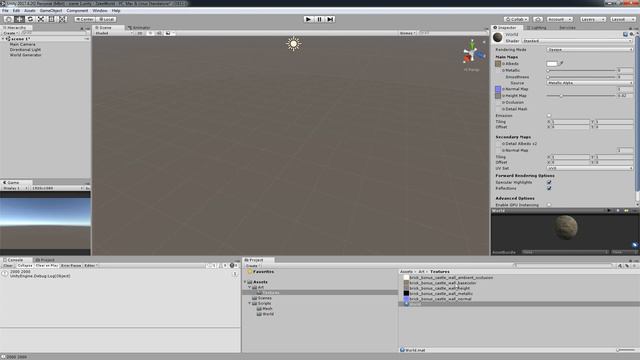Open Rendering Mode dropdown
This screenshot has height=360, width=640.
click(590, 49)
